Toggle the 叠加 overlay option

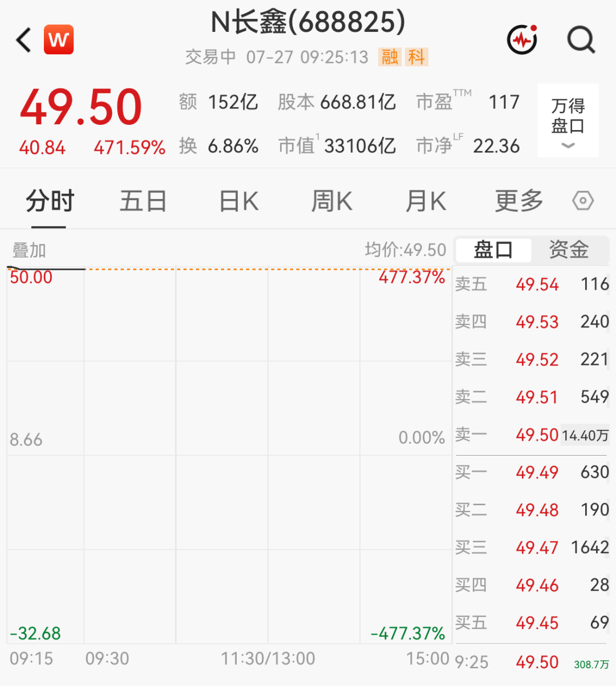29,250
